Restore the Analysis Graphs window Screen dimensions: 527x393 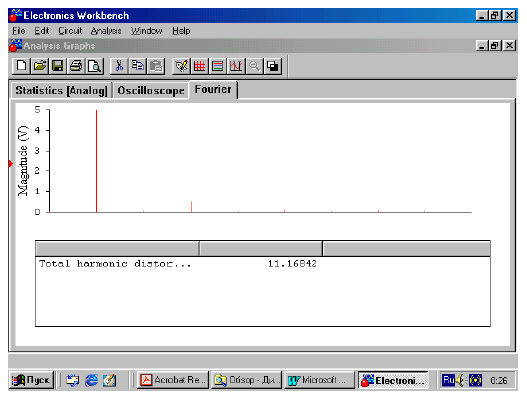tap(495, 45)
